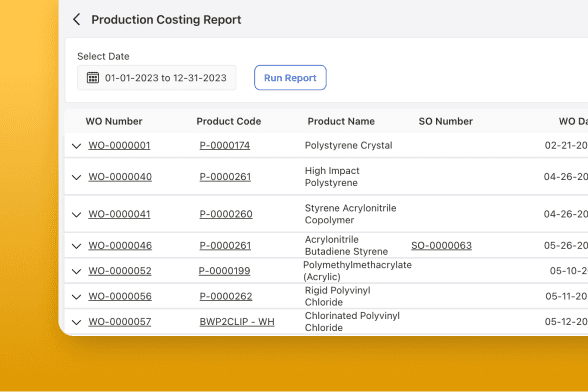Open the BWP2CLIP - WH product link
This screenshot has height=392, width=588.
coord(237,322)
